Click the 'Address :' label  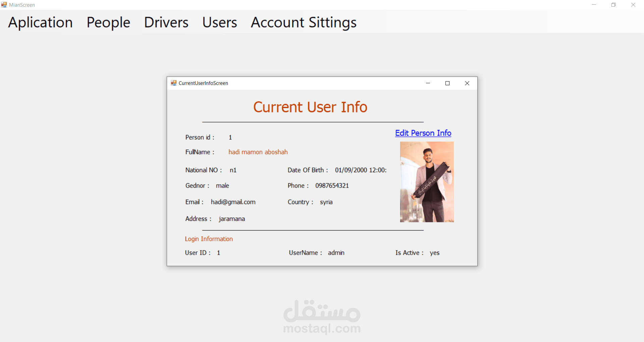pos(199,219)
